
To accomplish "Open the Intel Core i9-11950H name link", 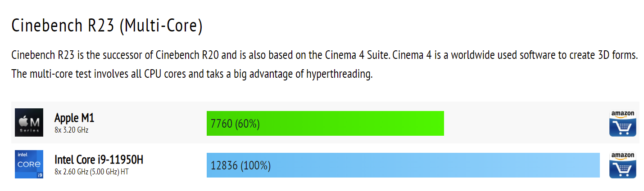I will [99, 160].
